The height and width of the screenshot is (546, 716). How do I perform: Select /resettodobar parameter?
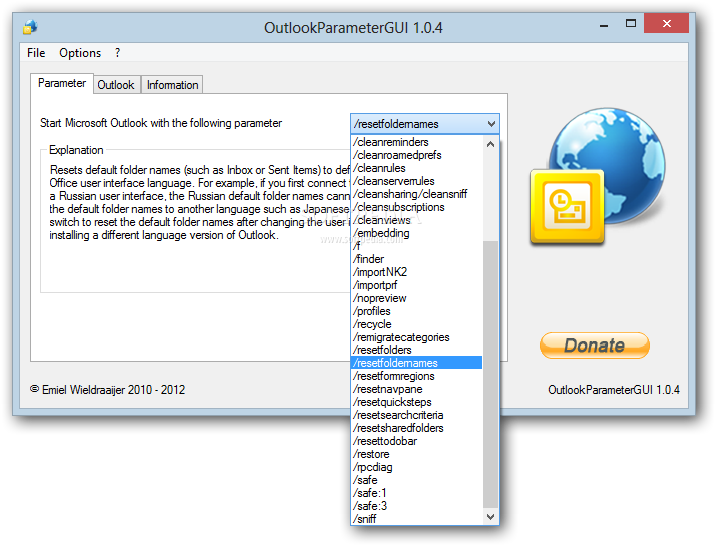point(416,441)
